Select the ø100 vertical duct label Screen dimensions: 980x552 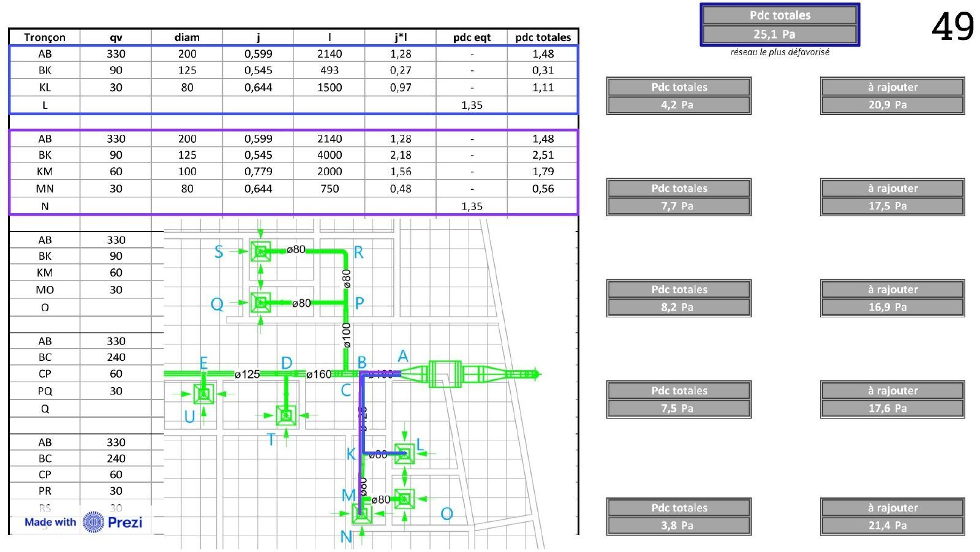point(347,336)
